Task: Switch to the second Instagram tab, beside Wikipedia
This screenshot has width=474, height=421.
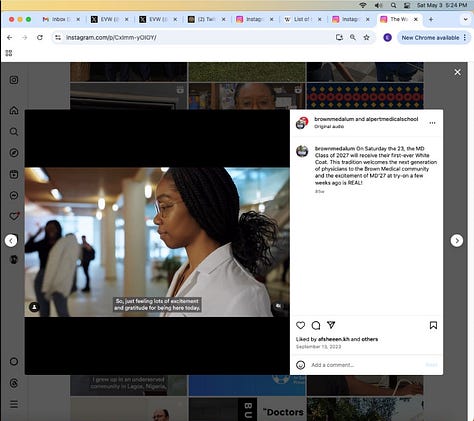Action: pyautogui.click(x=351, y=19)
